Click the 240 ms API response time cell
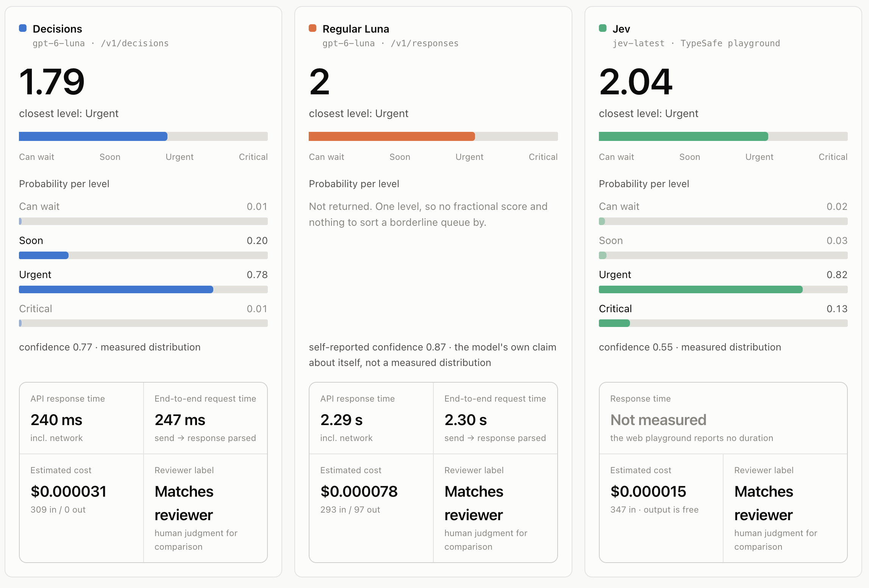The image size is (869, 588). click(x=81, y=418)
